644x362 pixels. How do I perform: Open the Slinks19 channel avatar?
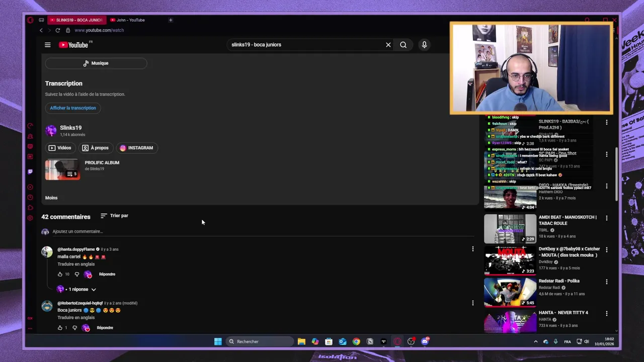click(x=51, y=131)
